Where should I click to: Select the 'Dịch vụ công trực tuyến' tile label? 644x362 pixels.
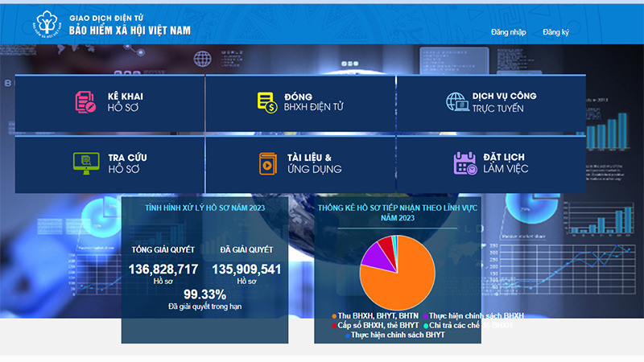[504, 101]
